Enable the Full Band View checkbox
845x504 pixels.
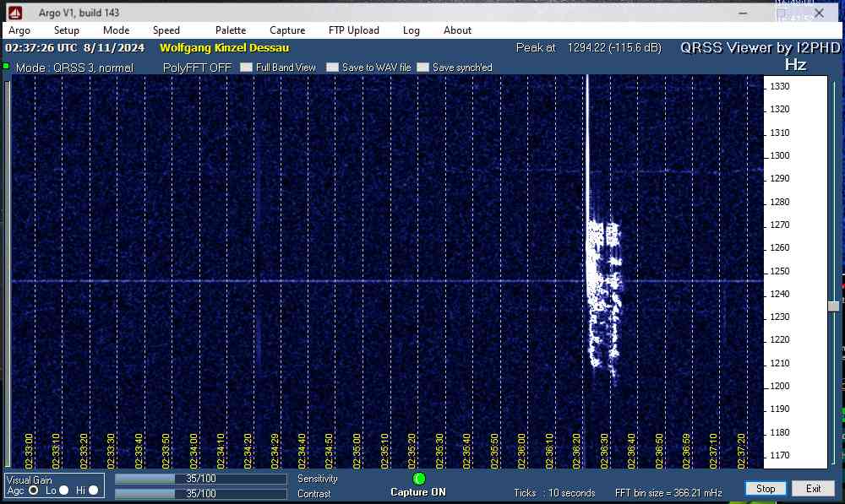point(246,68)
